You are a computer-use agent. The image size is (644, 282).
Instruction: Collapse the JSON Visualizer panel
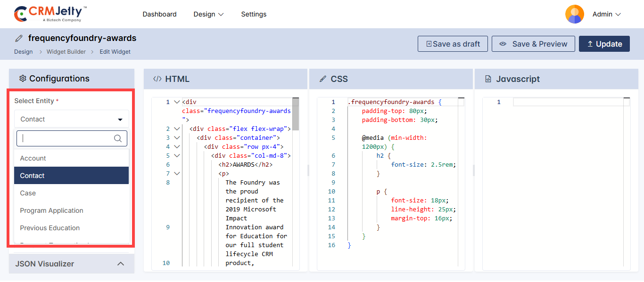tap(121, 264)
